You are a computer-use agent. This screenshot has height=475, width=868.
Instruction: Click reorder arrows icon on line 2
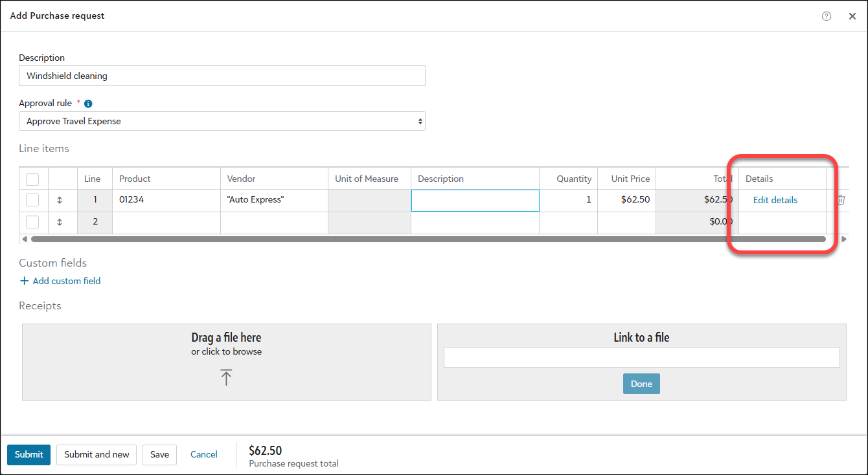point(60,222)
